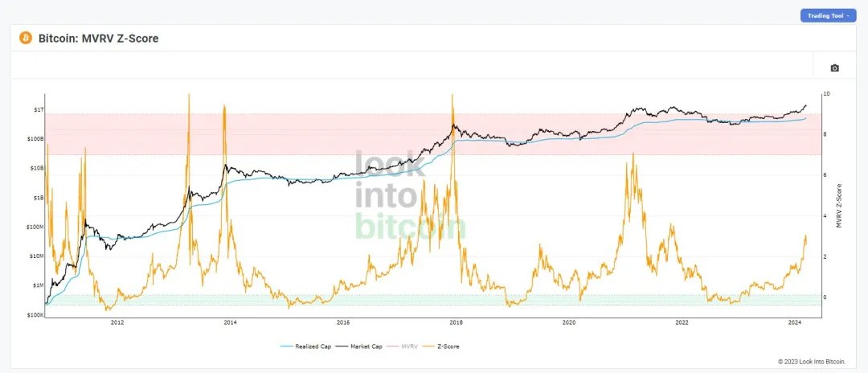
Task: Click the 2018 x-axis tick label
Action: click(457, 322)
